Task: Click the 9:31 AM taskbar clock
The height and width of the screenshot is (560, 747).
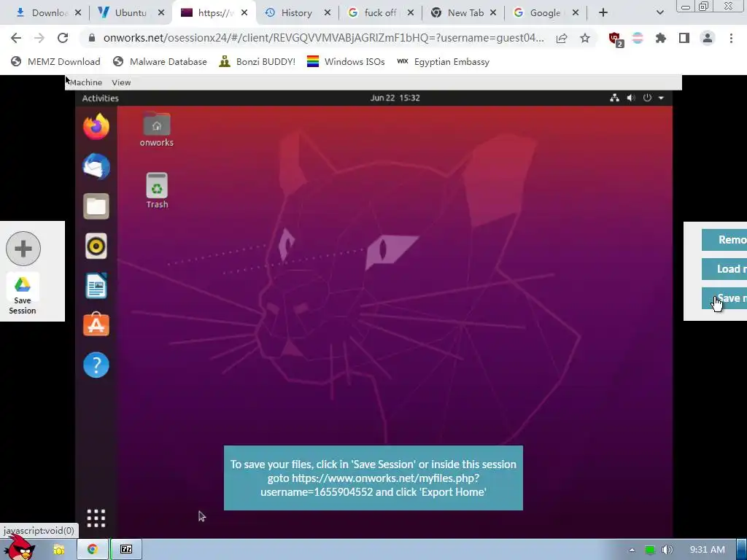Action: coord(707,550)
